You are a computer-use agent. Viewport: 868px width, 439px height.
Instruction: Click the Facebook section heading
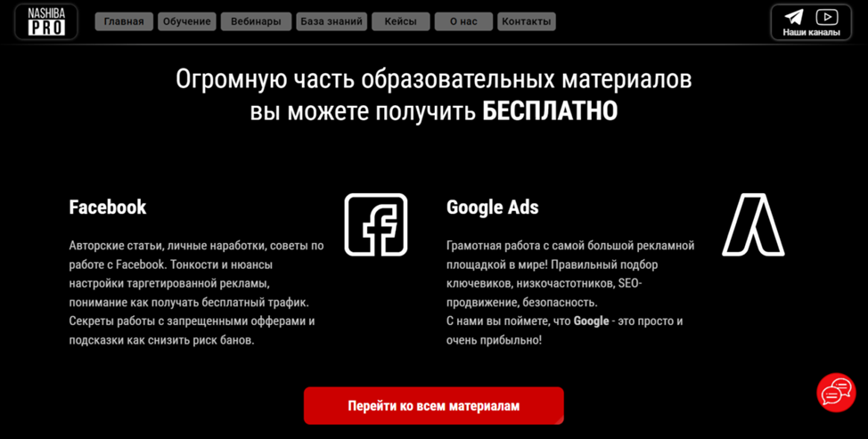click(x=108, y=207)
